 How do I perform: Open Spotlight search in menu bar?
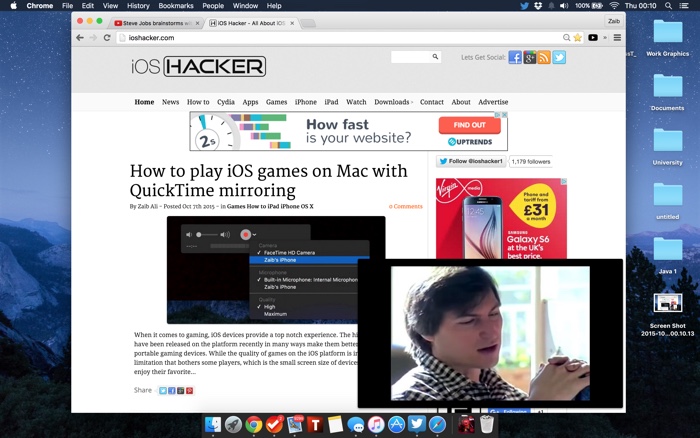pyautogui.click(x=668, y=6)
